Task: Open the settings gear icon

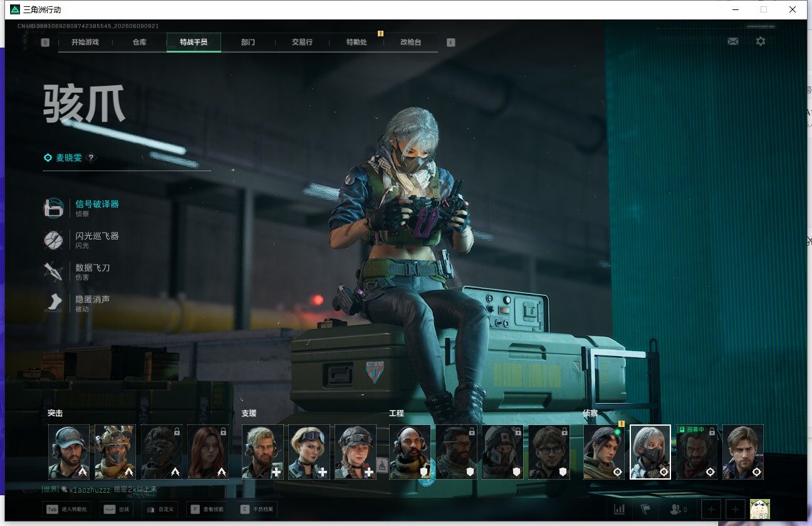Action: [x=761, y=41]
